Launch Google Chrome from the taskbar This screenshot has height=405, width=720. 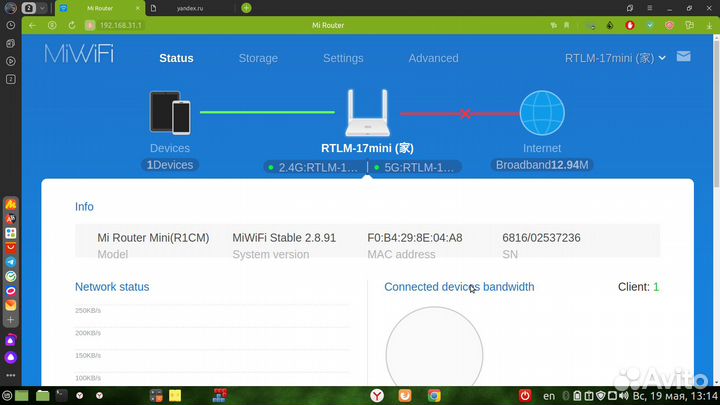click(x=434, y=395)
